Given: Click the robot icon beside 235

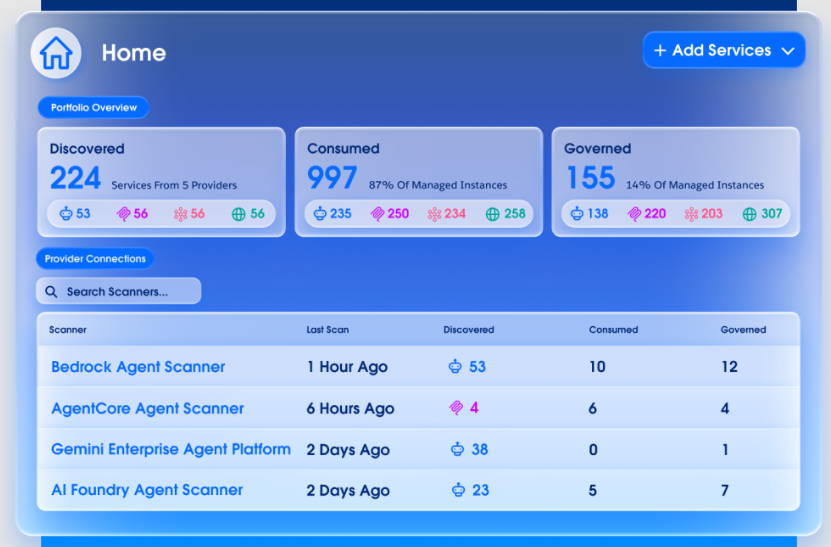Looking at the screenshot, I should 320,214.
